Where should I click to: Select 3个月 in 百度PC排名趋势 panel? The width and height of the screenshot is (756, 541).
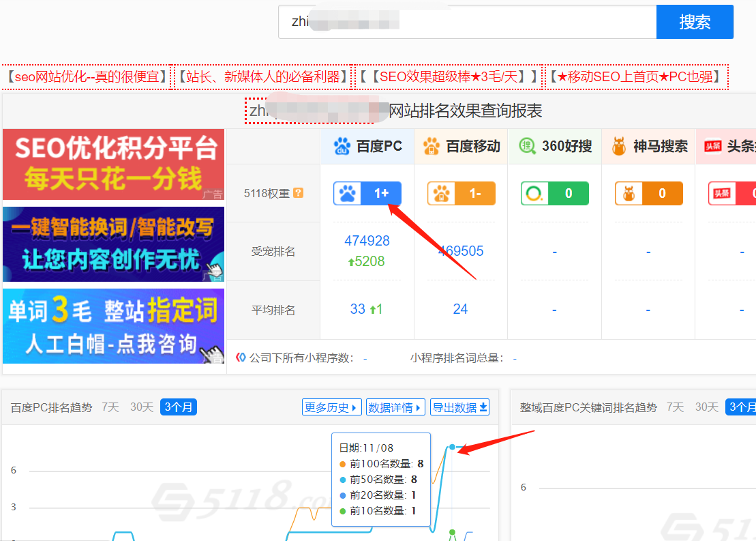[x=179, y=407]
